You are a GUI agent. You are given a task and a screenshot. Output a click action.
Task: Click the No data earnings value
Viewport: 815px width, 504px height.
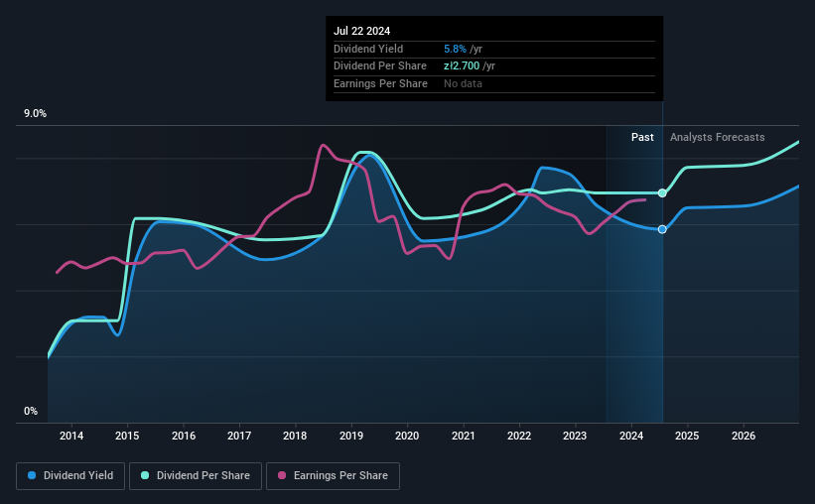[x=463, y=83]
